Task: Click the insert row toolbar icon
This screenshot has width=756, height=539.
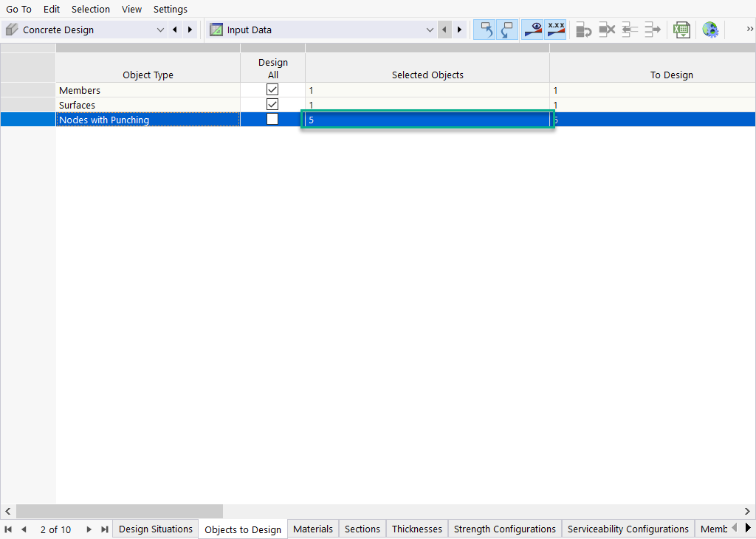Action: (583, 30)
